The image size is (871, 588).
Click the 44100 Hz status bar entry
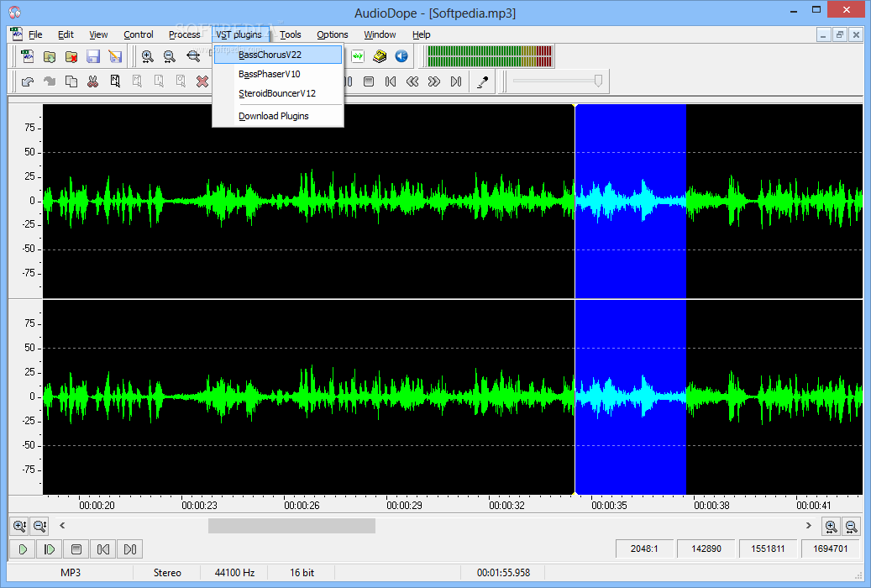[x=234, y=572]
